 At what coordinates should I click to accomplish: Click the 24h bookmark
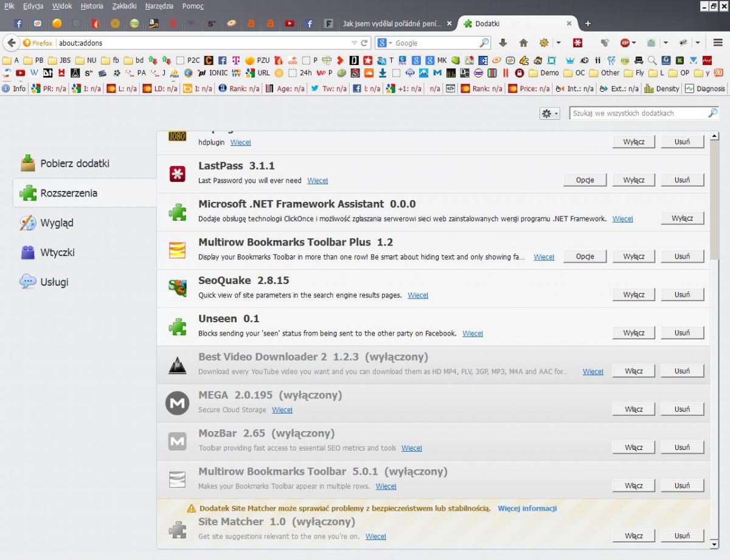click(300, 73)
